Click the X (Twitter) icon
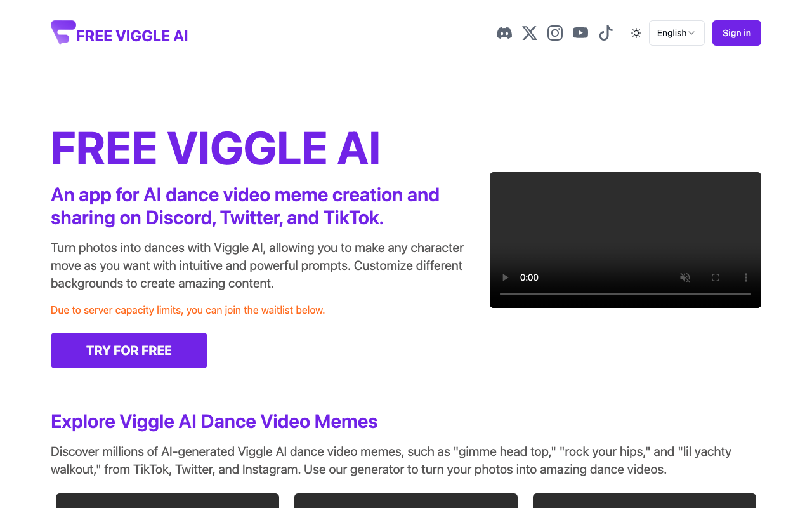 tap(530, 32)
